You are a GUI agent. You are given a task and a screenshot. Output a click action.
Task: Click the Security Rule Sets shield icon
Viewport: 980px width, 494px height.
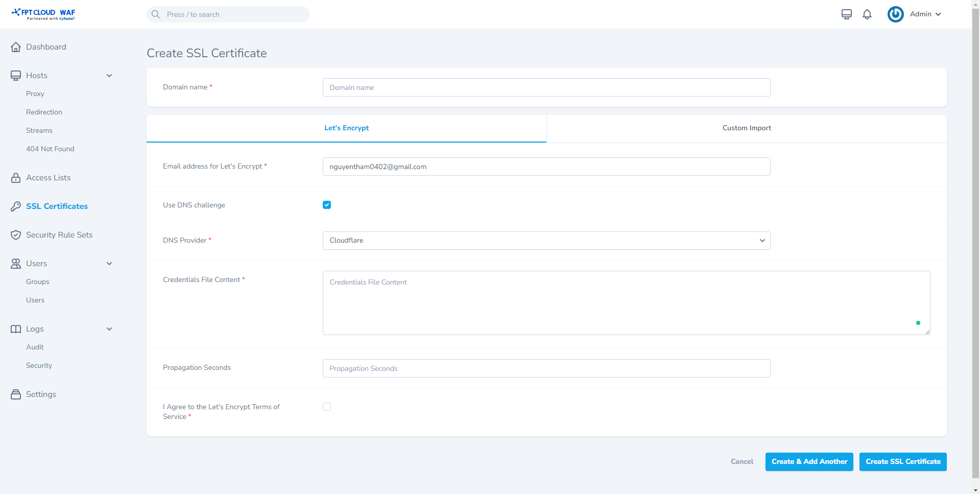click(16, 235)
